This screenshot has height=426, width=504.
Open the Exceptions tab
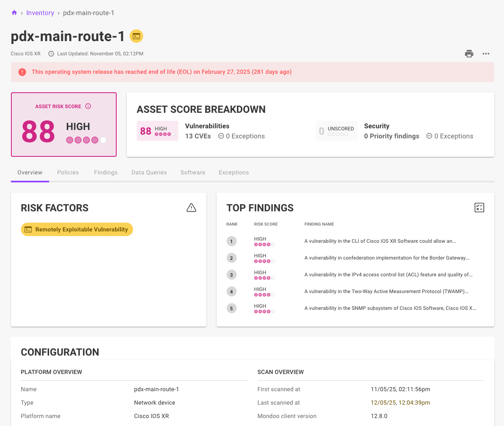pyautogui.click(x=234, y=173)
